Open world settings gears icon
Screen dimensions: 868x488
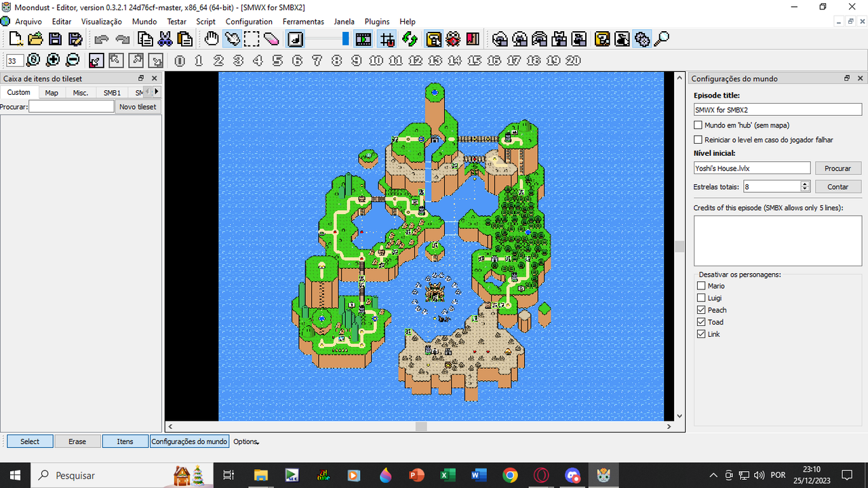click(x=642, y=39)
